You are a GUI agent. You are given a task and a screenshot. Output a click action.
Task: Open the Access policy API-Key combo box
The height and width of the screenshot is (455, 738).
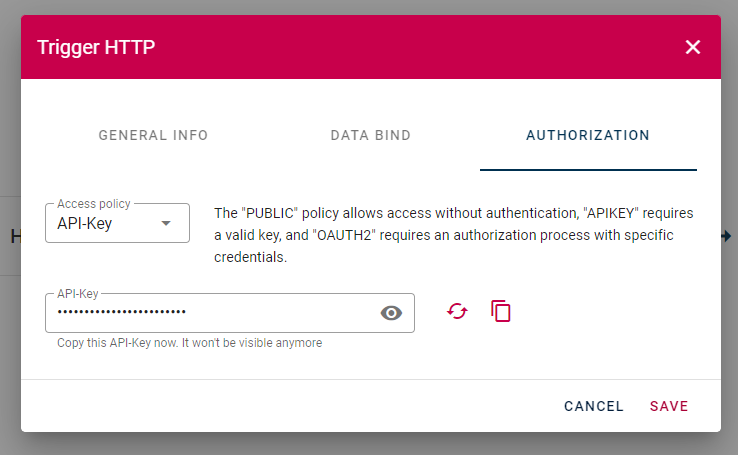(117, 223)
